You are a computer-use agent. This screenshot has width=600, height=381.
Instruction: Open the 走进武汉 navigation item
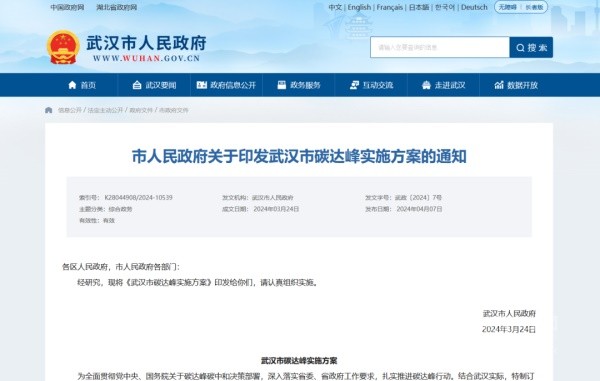pos(443,85)
